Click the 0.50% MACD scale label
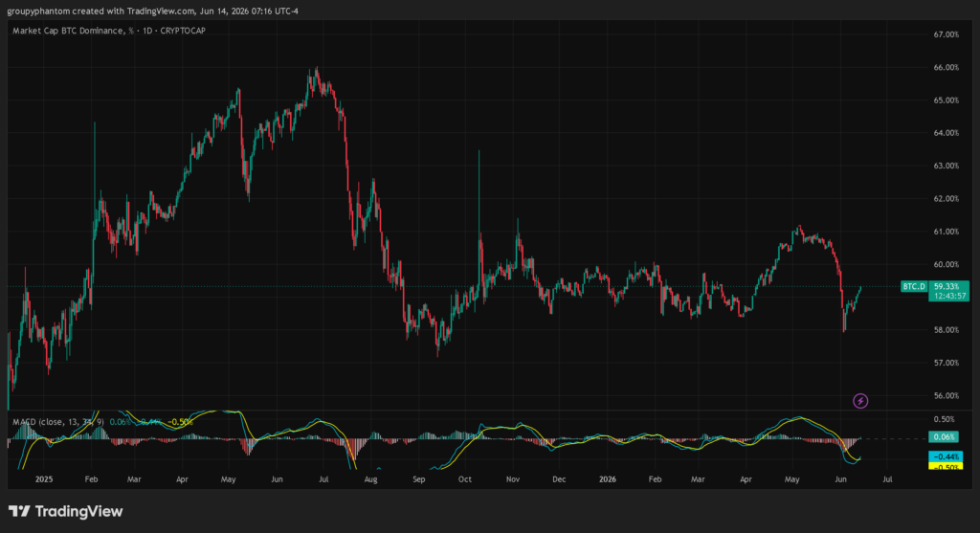 (944, 419)
